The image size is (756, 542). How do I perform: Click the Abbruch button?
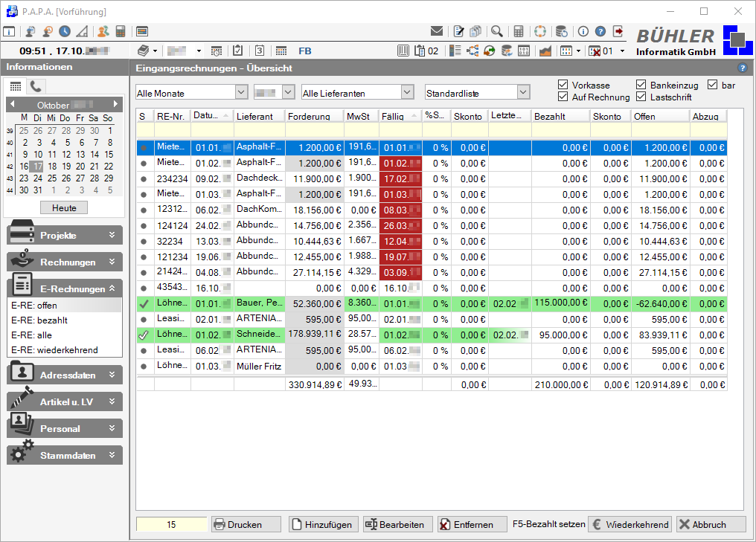click(710, 524)
